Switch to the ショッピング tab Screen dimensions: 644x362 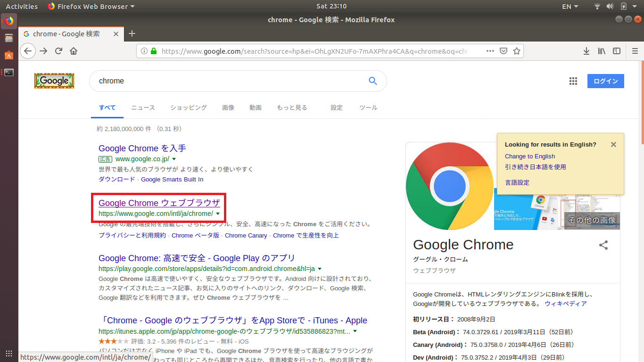[x=189, y=107]
